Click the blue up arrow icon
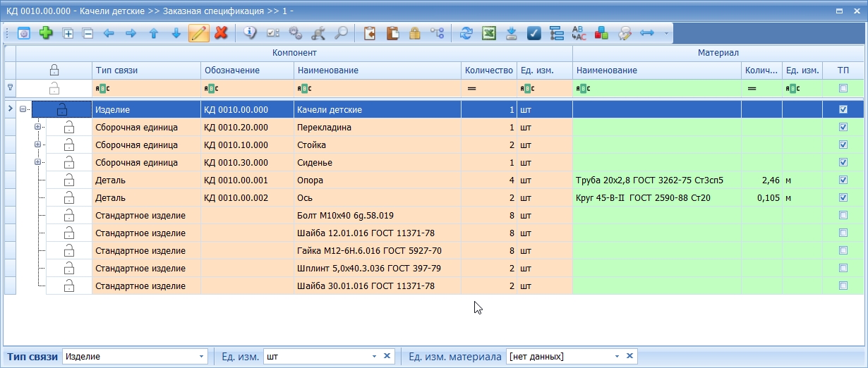 point(153,33)
